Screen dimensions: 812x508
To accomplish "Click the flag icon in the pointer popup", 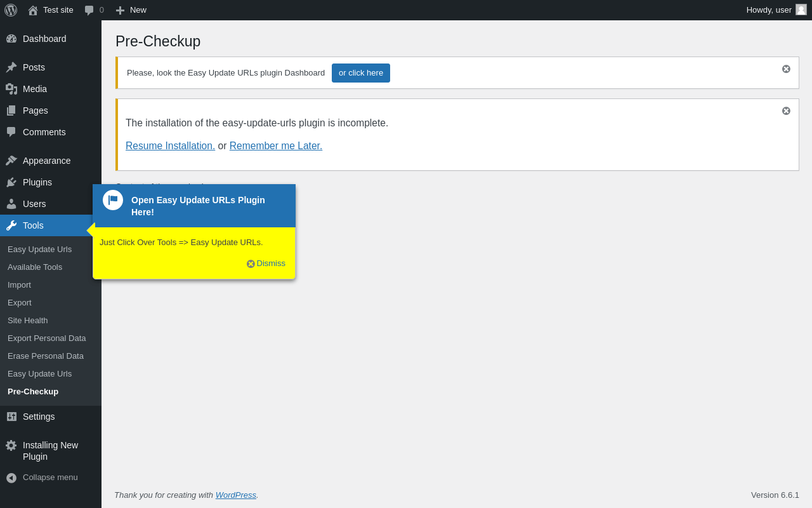I will 113,200.
